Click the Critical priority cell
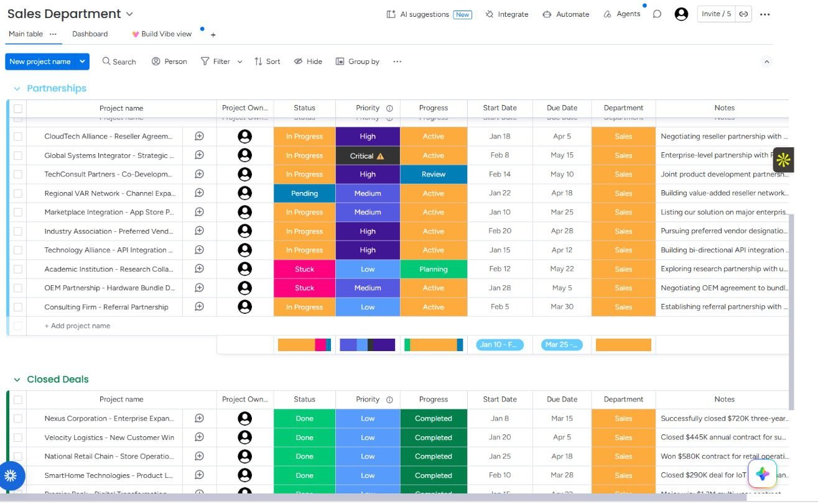 (368, 155)
